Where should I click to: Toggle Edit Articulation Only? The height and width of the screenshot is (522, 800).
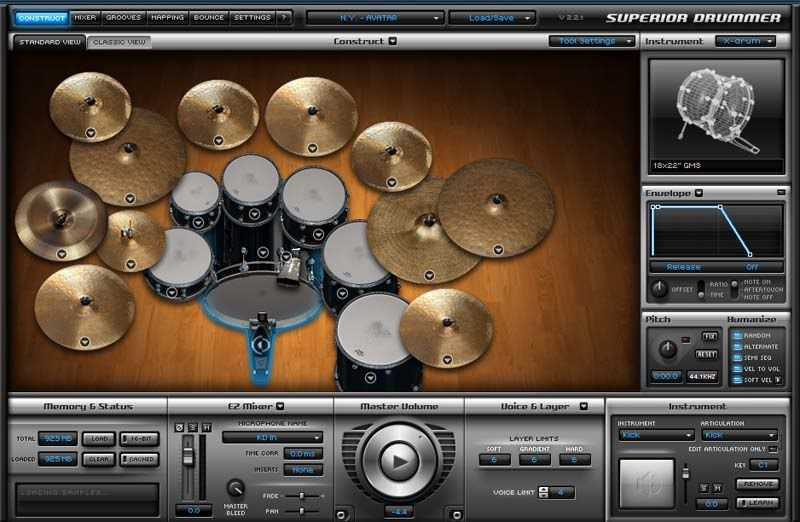tap(773, 449)
